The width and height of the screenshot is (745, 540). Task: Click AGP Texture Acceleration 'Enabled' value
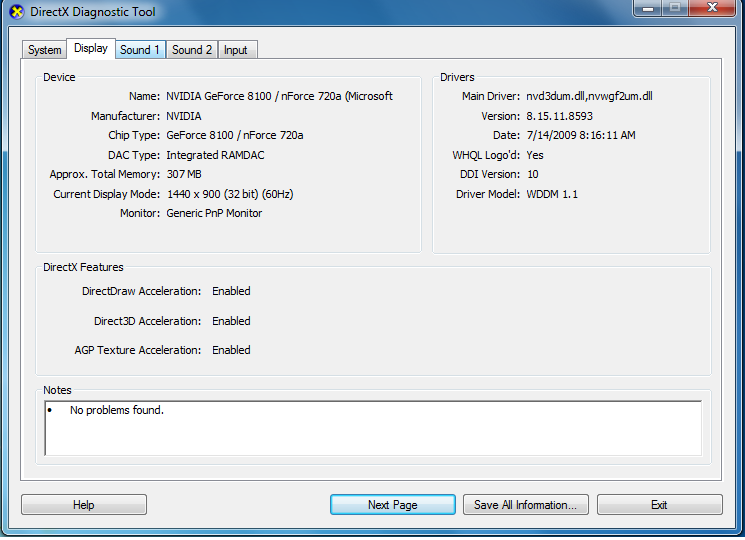pos(231,350)
